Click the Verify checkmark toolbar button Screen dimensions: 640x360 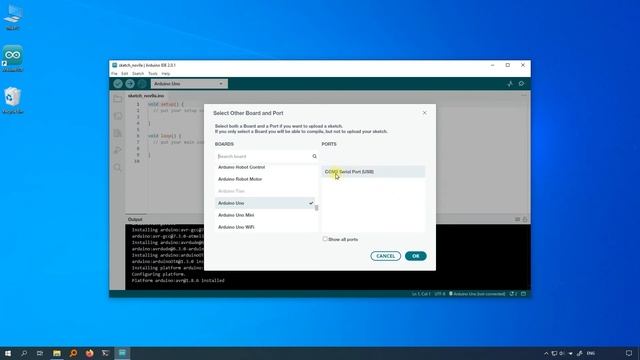click(x=118, y=84)
